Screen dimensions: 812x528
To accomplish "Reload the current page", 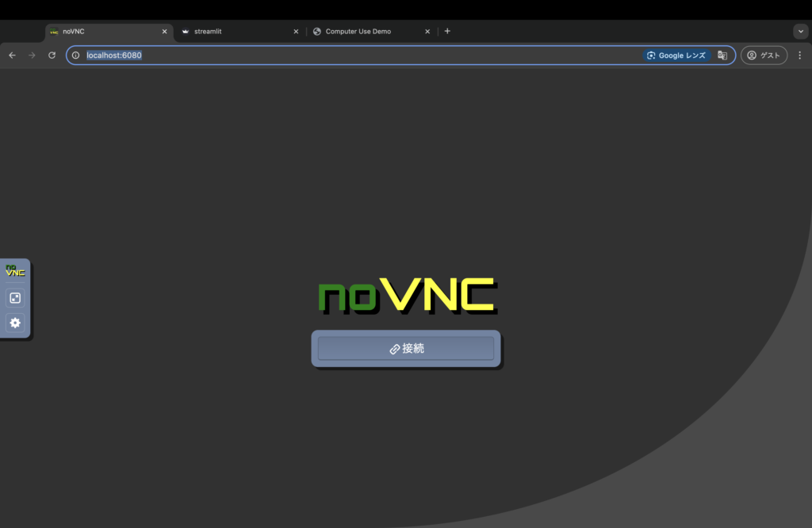I will [52, 55].
